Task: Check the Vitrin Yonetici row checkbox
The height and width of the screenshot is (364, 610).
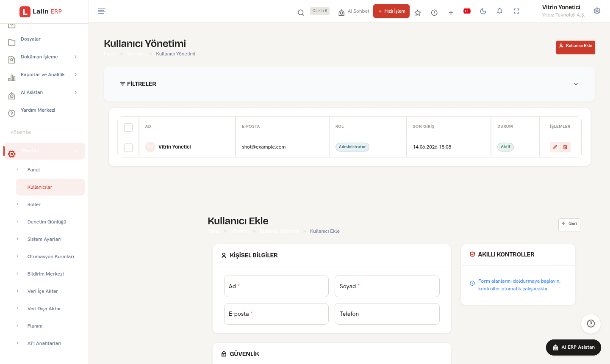Action: tap(128, 147)
